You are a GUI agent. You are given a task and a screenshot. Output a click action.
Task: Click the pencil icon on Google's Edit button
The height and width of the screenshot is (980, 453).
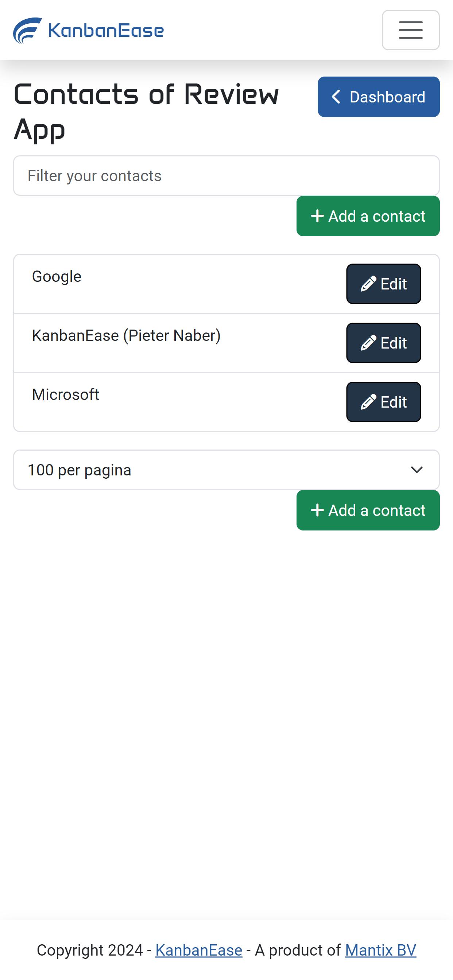(x=368, y=284)
